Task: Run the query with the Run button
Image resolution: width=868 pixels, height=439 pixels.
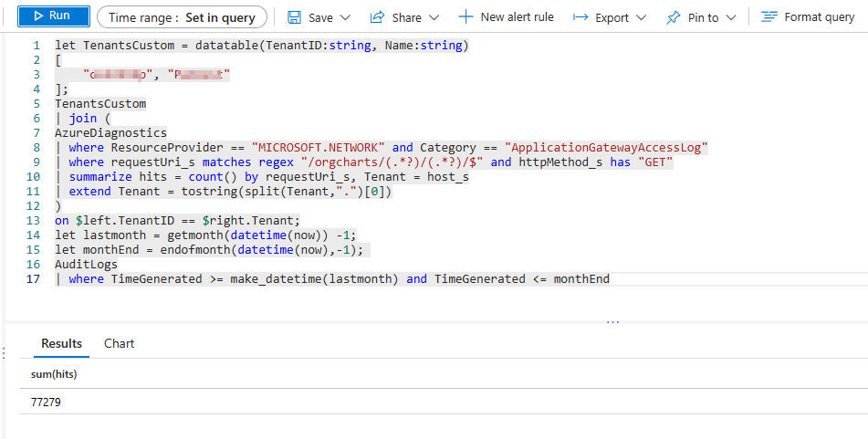Action: (54, 16)
